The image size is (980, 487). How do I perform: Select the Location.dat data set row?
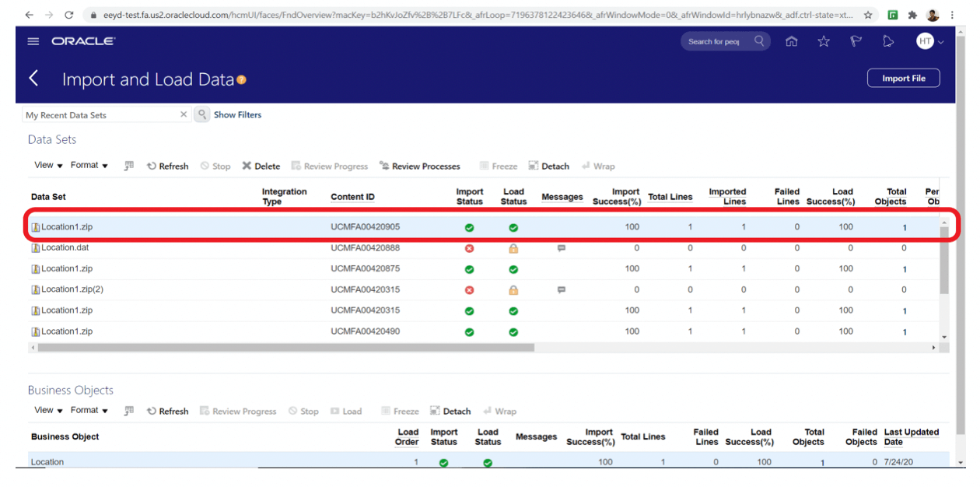482,248
